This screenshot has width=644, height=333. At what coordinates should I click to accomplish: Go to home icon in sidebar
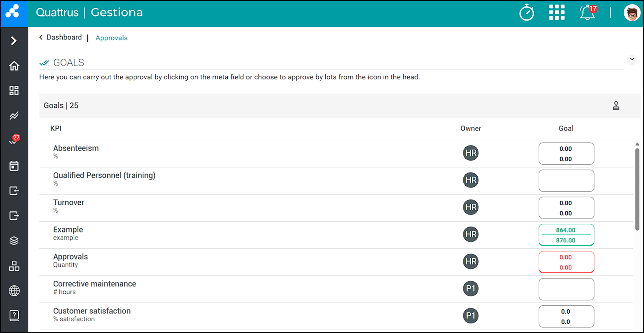click(14, 66)
